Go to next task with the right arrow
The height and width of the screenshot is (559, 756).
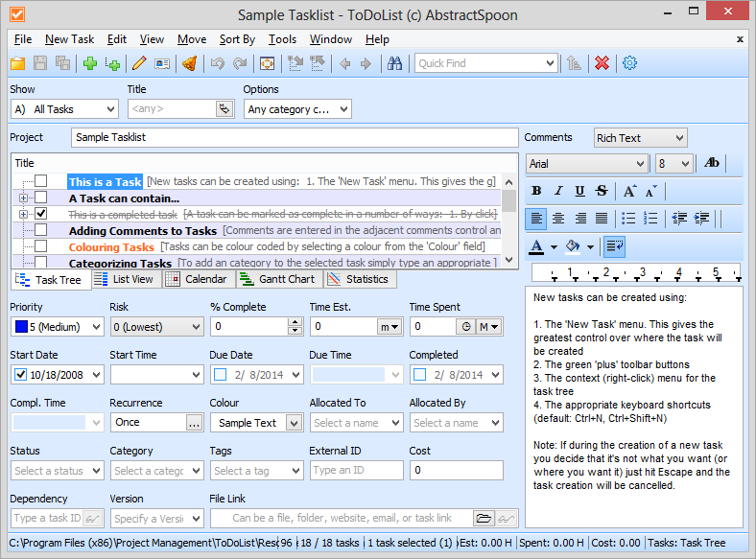coord(366,63)
